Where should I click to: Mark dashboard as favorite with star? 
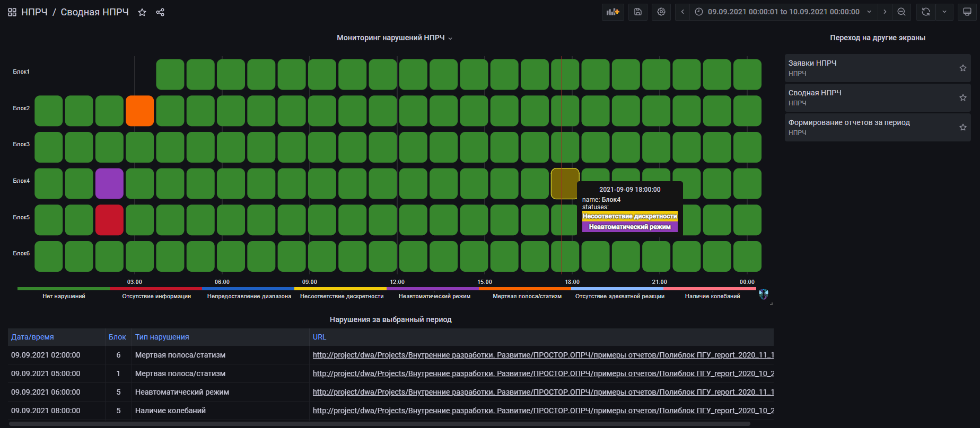tap(142, 12)
